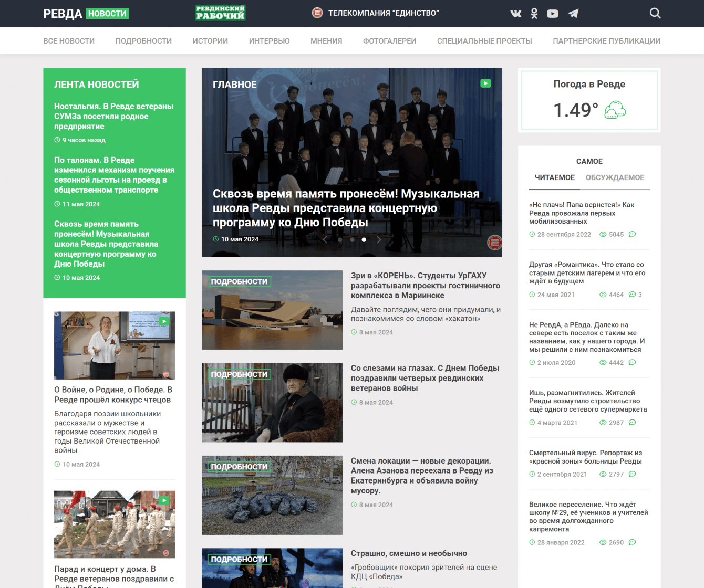
Task: Click the cloud weather icon
Action: (x=615, y=110)
